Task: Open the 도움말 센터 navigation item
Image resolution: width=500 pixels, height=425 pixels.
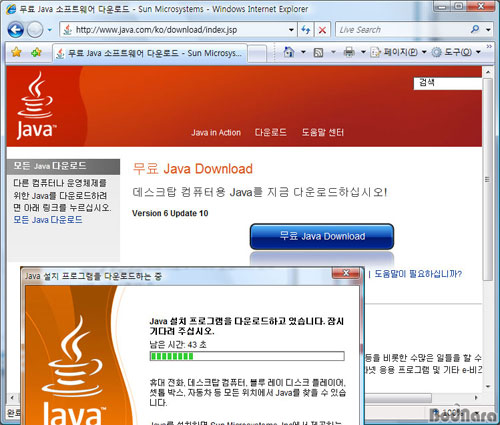Action: [322, 132]
